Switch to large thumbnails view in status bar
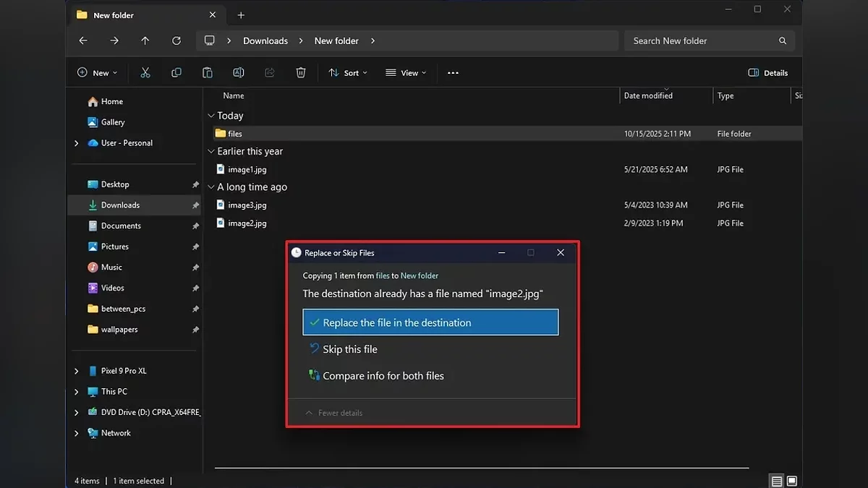 point(792,481)
